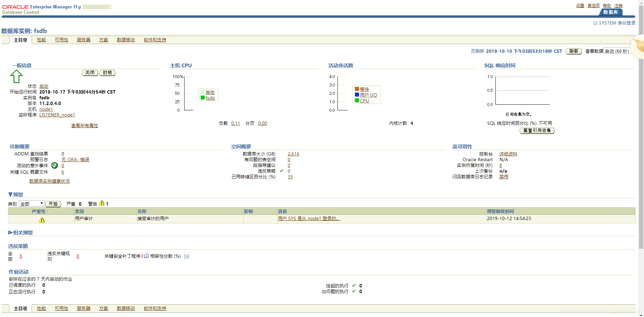Open the 全部 violations count 8
This screenshot has height=317, width=644.
click(21, 256)
